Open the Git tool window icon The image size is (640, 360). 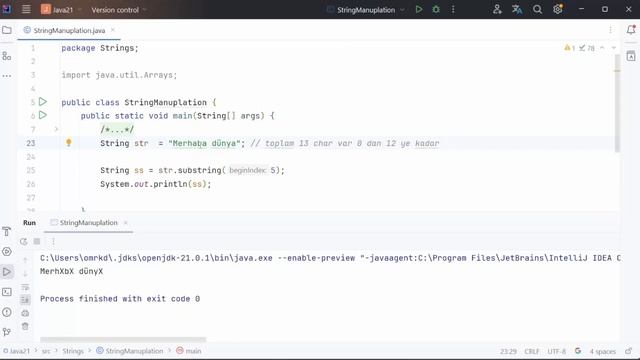(x=7, y=332)
